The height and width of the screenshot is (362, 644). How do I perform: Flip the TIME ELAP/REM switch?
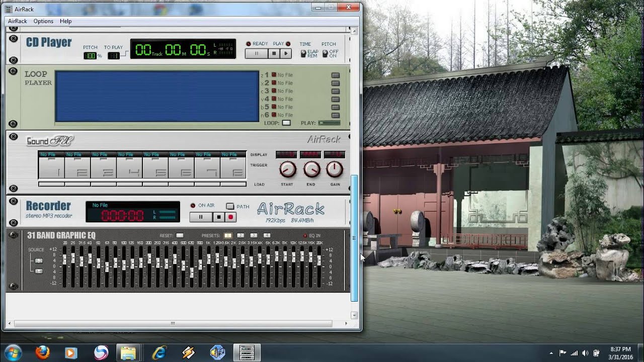coord(303,53)
